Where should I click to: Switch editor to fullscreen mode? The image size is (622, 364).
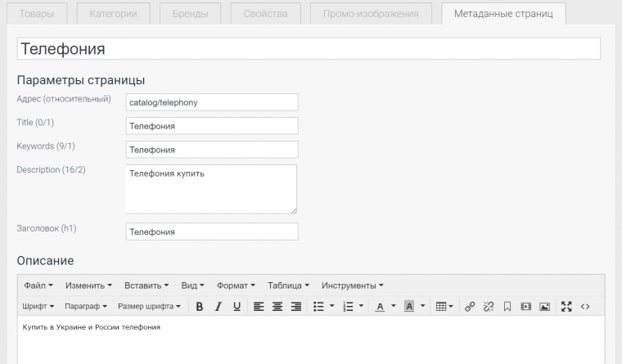coord(566,307)
